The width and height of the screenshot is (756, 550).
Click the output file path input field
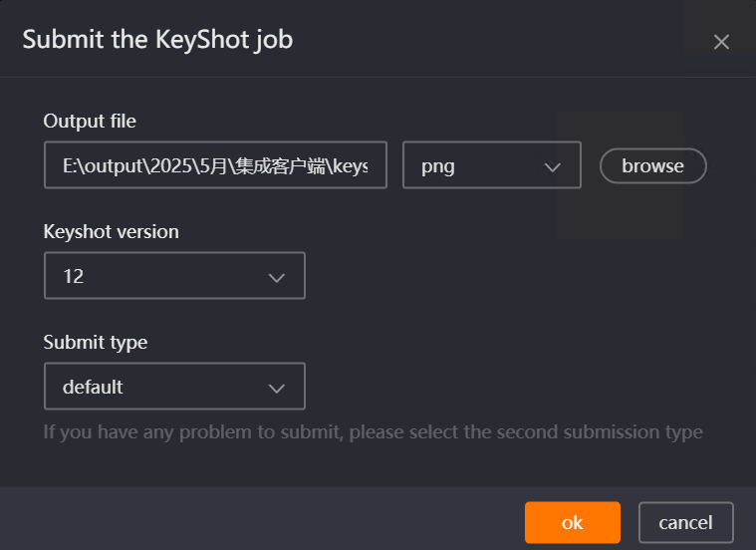215,165
